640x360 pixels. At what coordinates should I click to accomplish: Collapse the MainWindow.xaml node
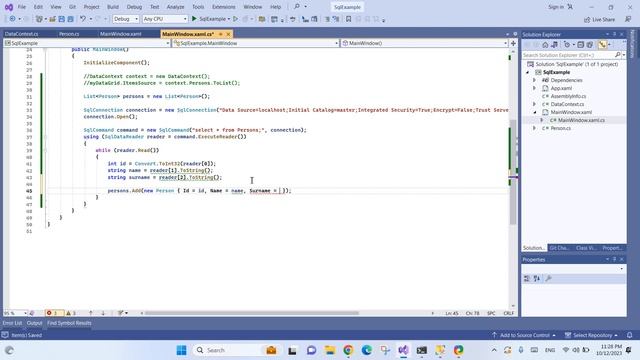pos(534,112)
